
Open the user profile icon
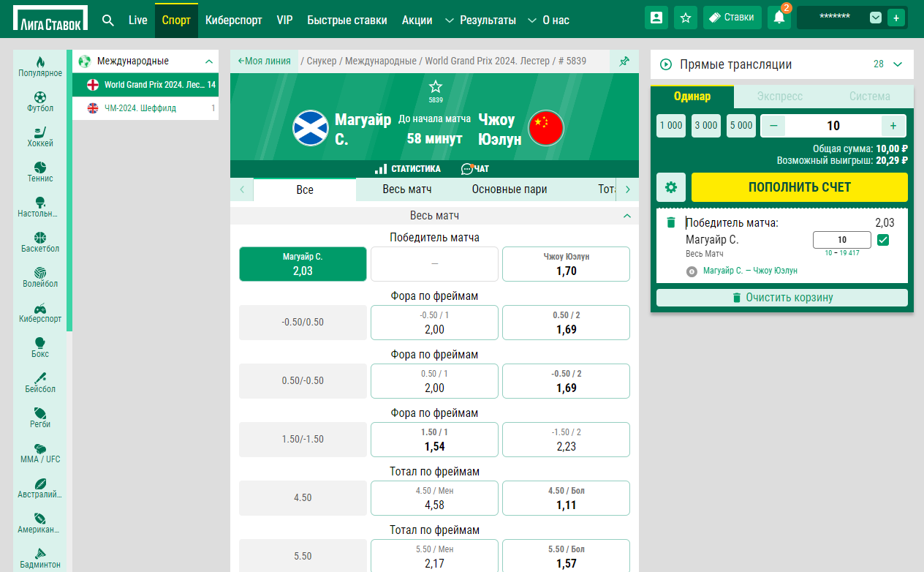(x=656, y=18)
